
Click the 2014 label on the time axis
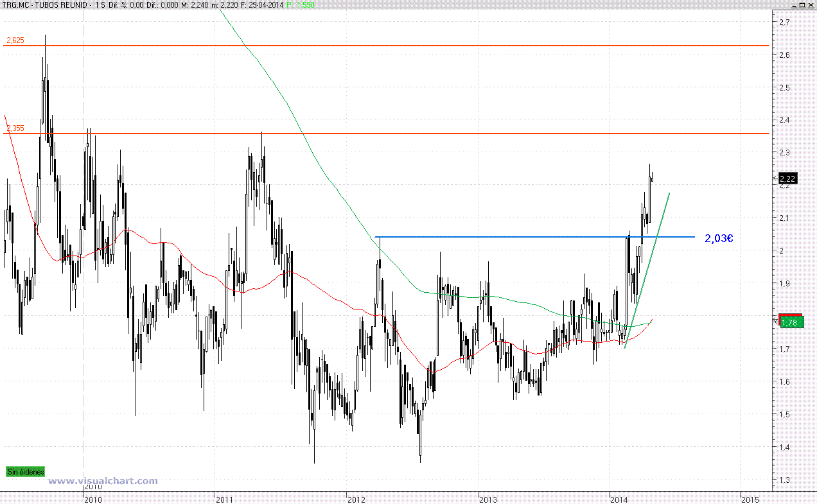(619, 499)
